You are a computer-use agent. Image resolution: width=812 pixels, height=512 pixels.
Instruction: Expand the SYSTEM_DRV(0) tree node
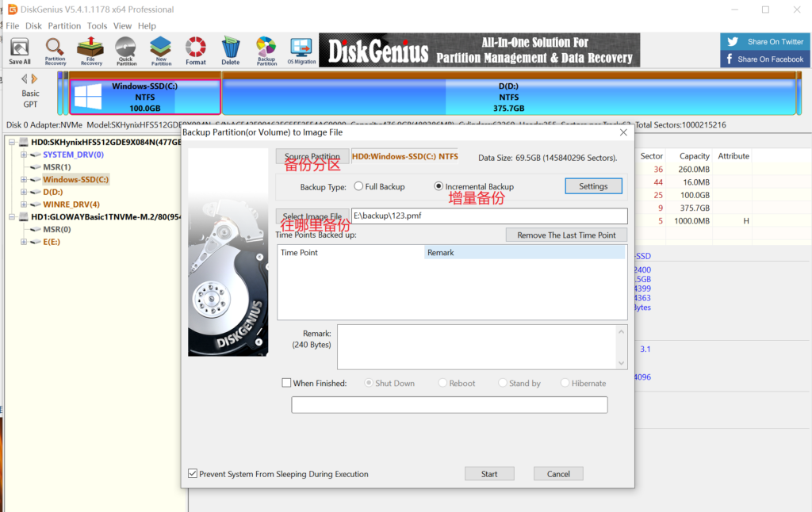point(25,155)
